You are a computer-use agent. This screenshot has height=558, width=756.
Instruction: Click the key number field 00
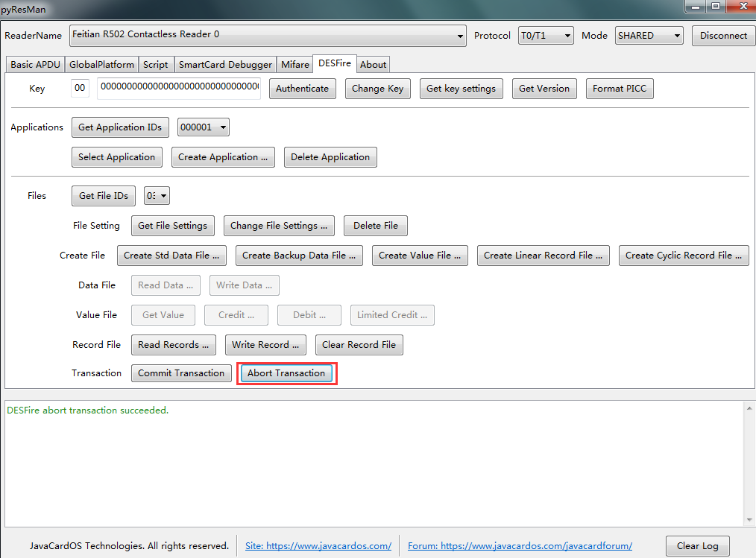point(80,88)
